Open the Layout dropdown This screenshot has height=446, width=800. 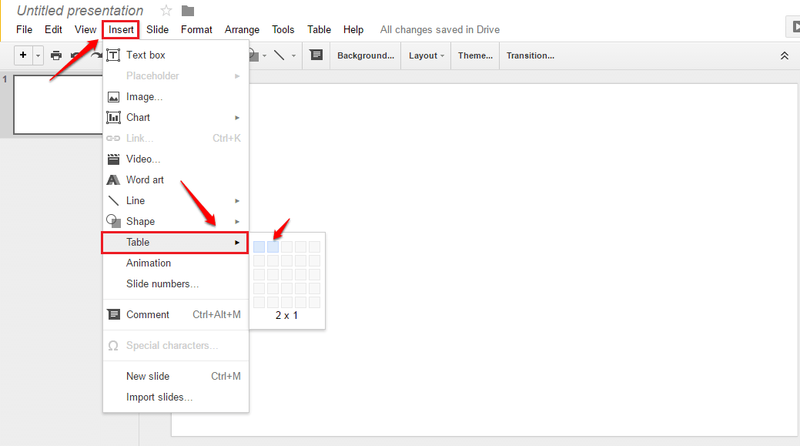point(426,56)
